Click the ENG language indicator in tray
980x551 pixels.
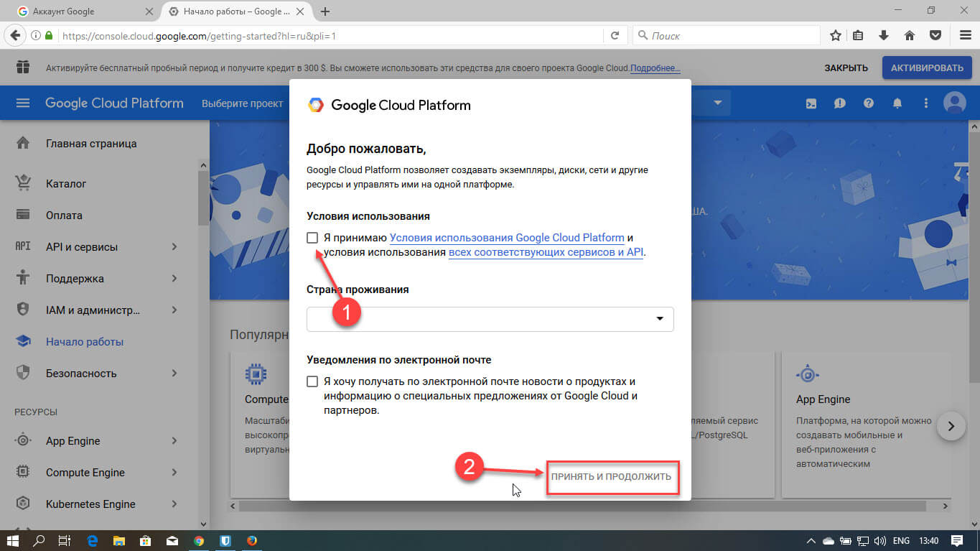900,540
